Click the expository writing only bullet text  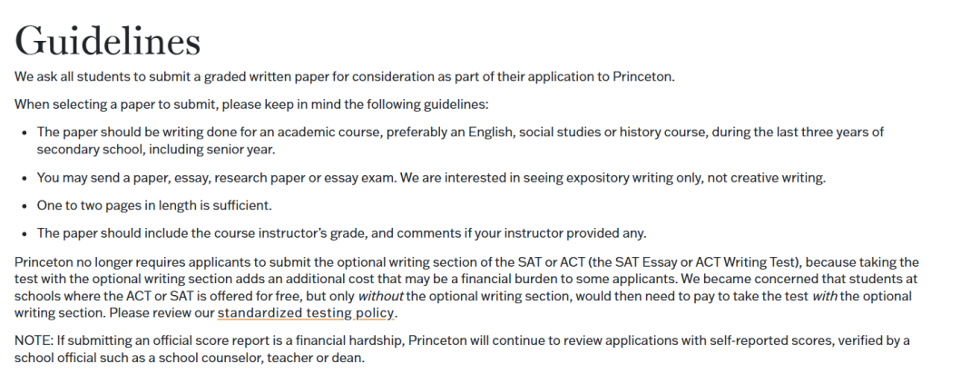(x=431, y=178)
